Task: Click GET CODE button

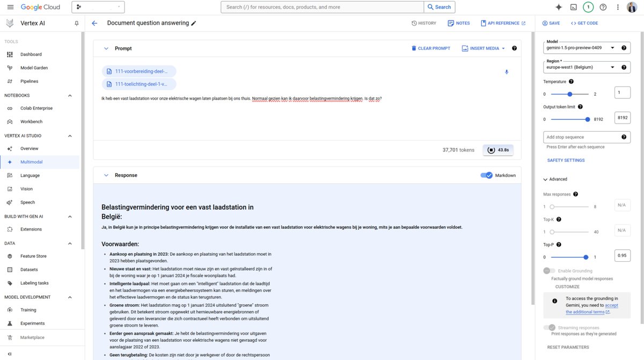Action: point(584,23)
